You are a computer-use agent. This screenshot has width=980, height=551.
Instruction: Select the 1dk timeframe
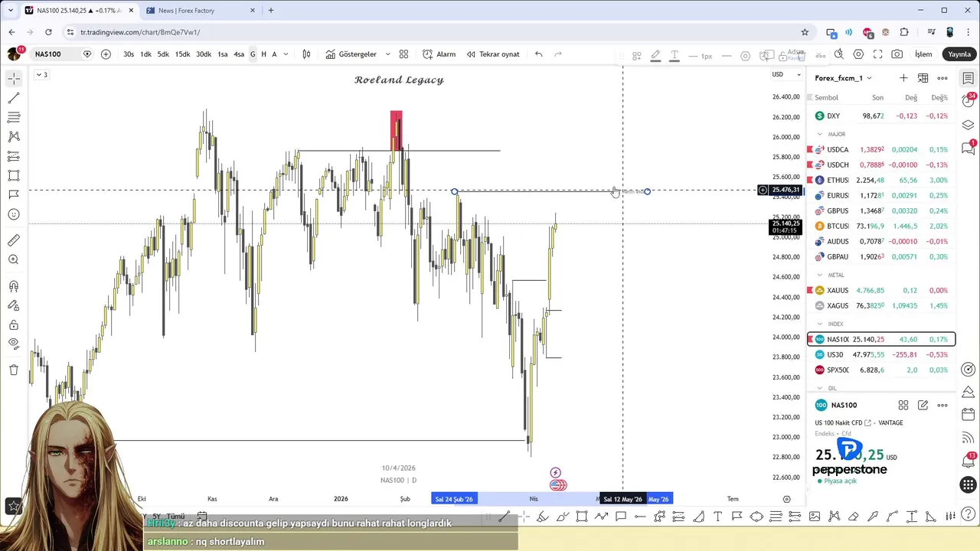tap(145, 54)
